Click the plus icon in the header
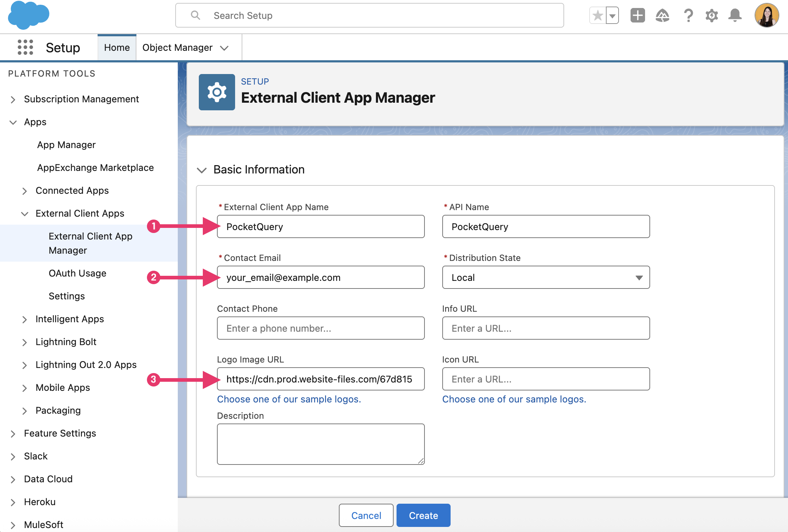 pos(637,15)
